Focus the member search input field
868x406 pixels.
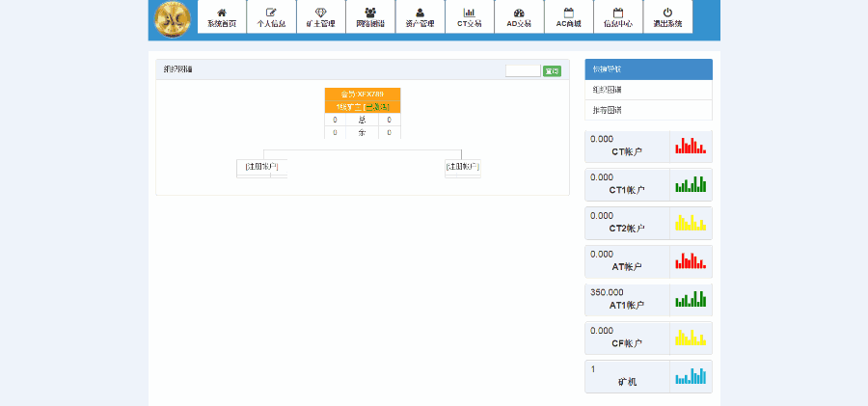(x=523, y=70)
